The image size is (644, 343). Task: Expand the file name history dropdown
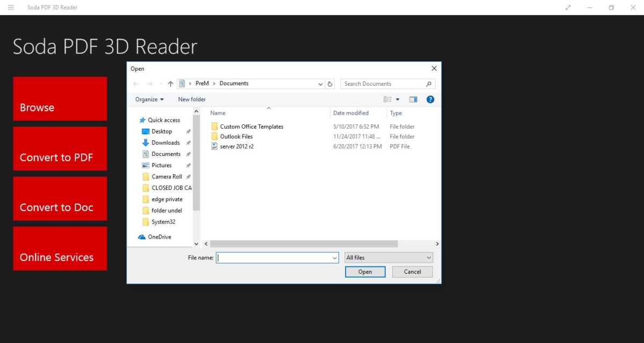pyautogui.click(x=335, y=257)
